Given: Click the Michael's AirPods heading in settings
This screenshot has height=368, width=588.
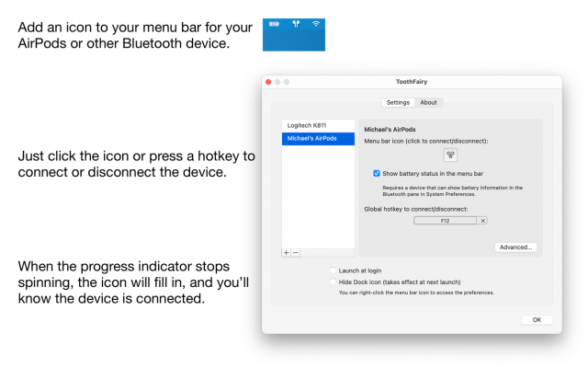Looking at the screenshot, I should [x=390, y=130].
